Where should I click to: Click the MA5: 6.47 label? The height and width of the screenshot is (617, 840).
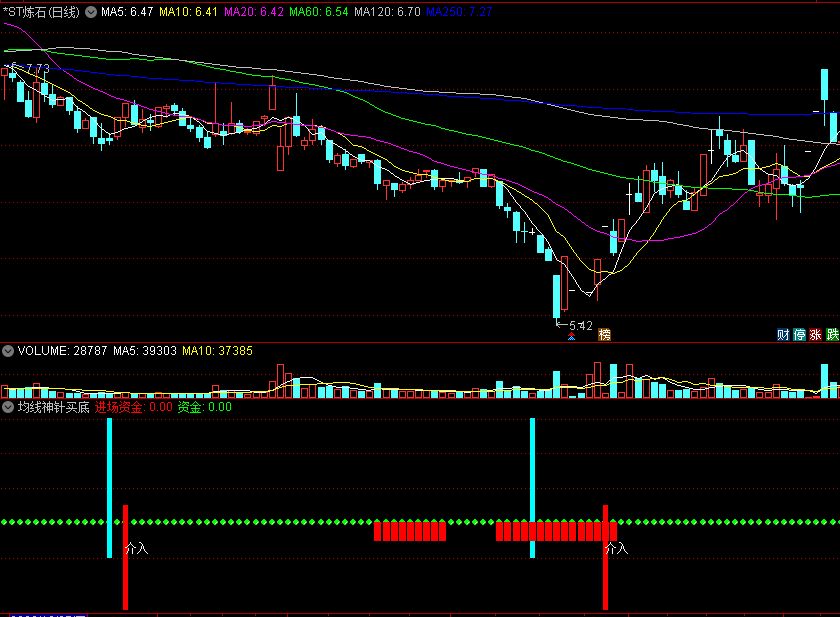(x=127, y=12)
